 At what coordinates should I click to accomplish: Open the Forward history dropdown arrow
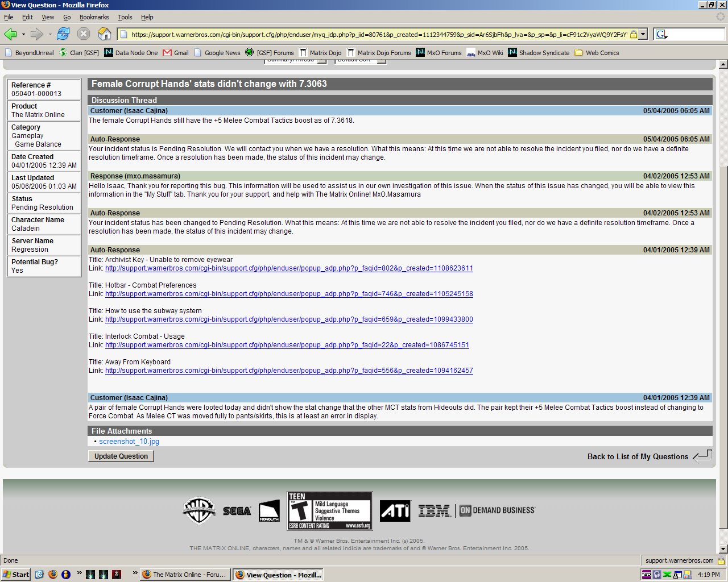coord(50,35)
